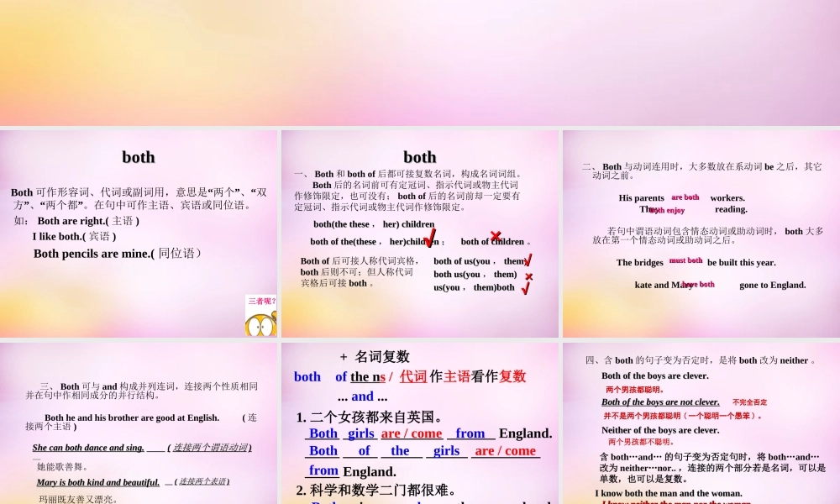840x504 pixels.
Task: Toggle the 'must both' answer label visibility
Action: click(685, 260)
